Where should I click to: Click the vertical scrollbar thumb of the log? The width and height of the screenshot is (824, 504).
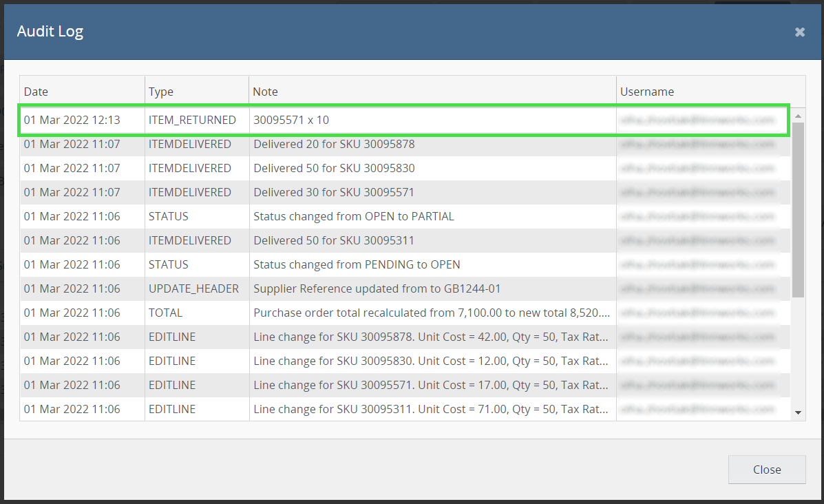[x=798, y=210]
